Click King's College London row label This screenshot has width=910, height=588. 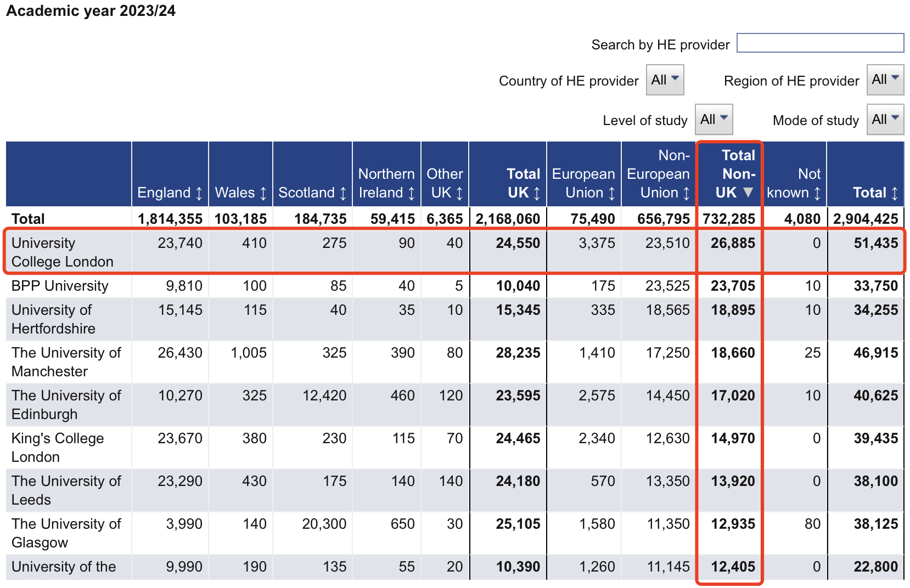click(x=57, y=448)
